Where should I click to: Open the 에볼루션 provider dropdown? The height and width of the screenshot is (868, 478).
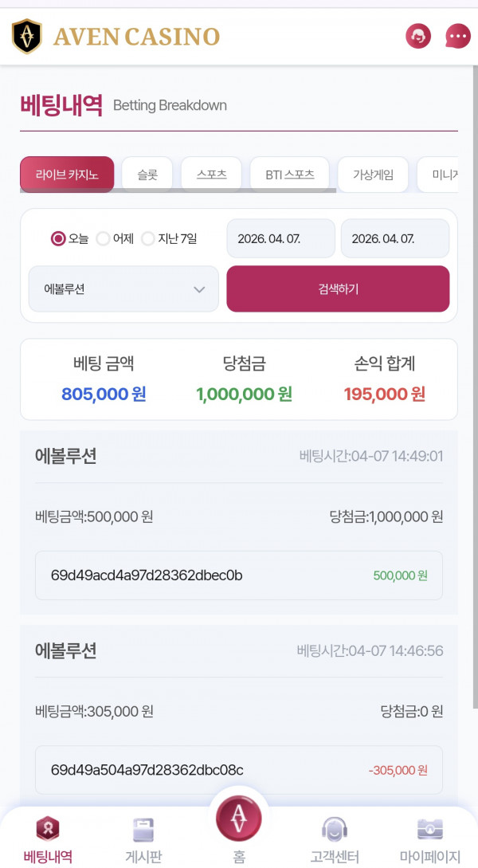123,289
